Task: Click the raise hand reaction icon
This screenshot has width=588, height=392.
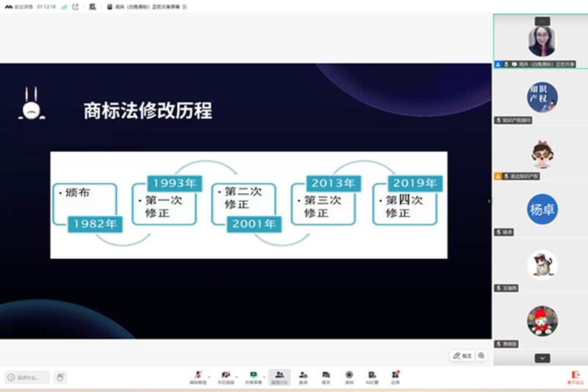Action: point(60,377)
